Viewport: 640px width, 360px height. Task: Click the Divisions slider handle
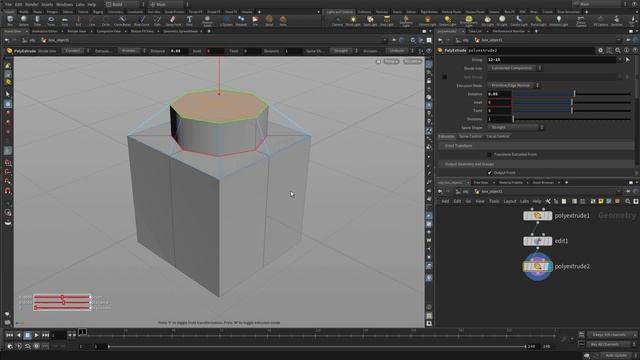[x=513, y=119]
